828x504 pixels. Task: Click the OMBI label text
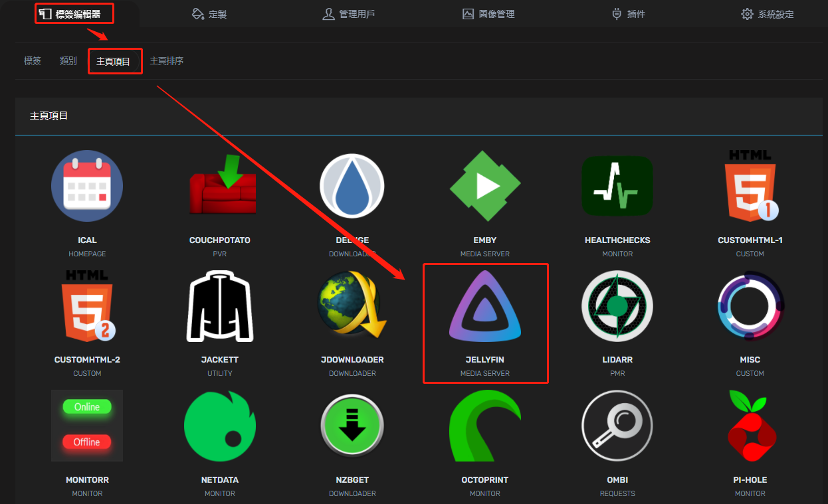point(617,480)
